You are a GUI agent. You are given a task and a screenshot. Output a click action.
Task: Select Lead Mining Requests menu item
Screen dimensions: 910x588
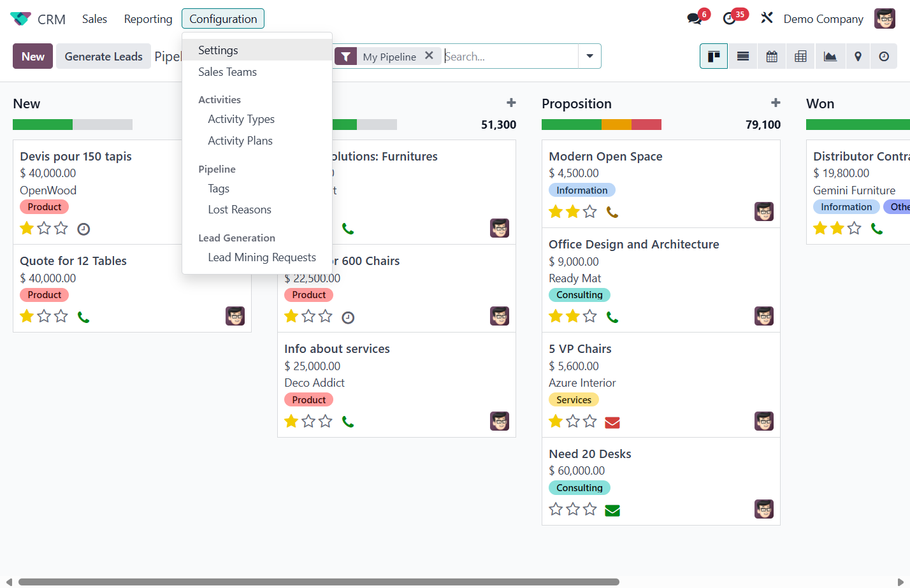257,257
